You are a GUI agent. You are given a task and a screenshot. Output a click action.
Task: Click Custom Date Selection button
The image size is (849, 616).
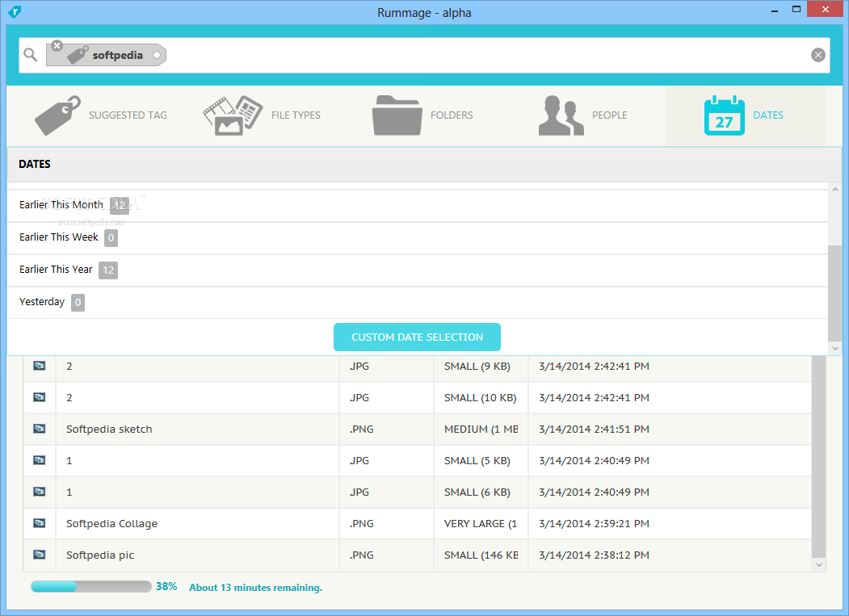417,337
